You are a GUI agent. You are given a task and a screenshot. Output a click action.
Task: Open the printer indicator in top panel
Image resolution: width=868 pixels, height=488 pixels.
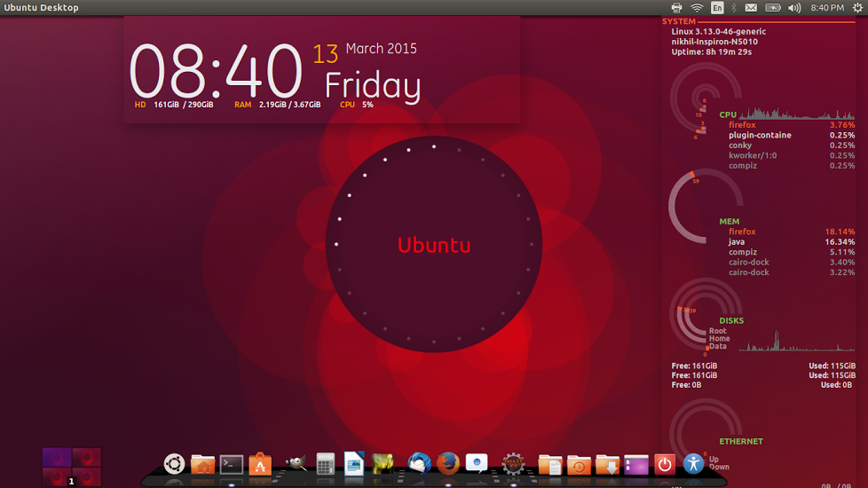tap(676, 8)
